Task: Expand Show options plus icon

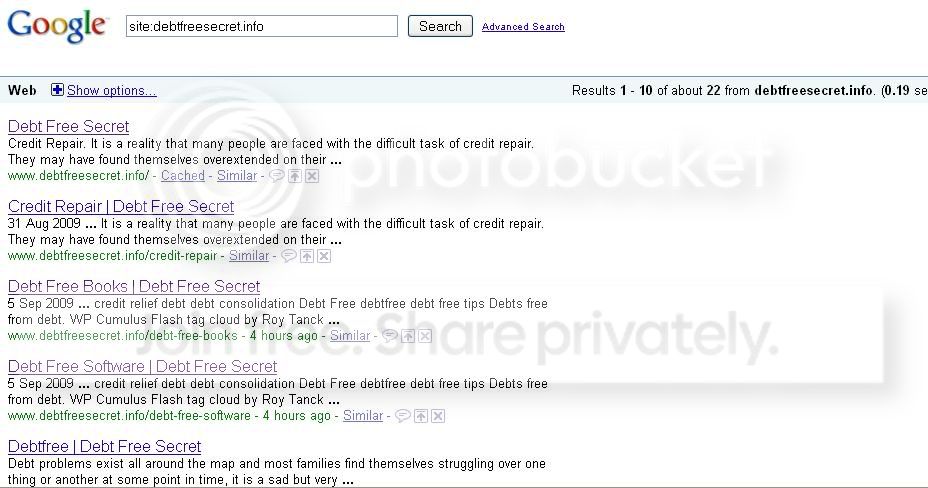Action: (57, 90)
